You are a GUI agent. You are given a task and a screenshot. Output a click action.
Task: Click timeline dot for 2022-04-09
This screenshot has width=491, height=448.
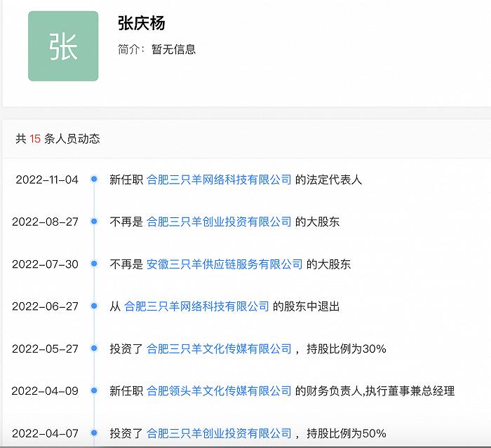(x=94, y=391)
